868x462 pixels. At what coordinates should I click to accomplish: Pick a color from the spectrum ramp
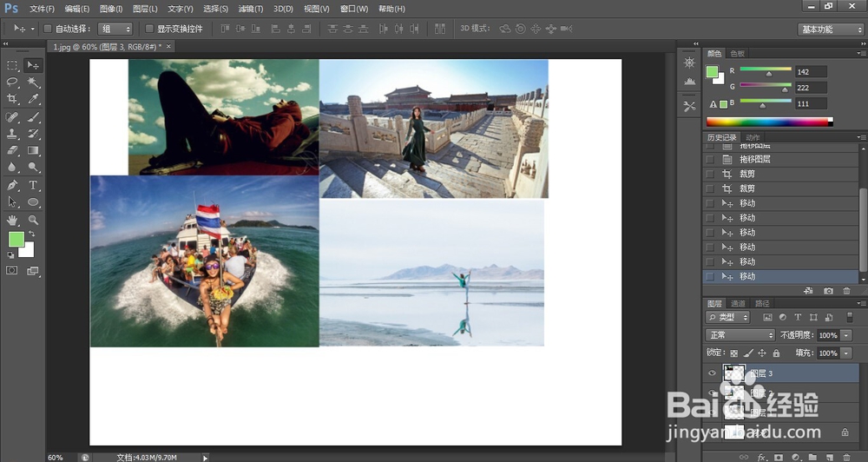[769, 122]
